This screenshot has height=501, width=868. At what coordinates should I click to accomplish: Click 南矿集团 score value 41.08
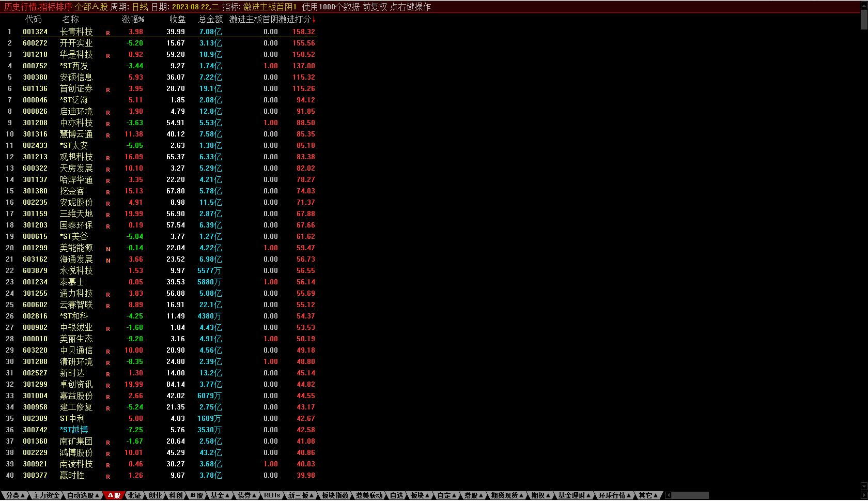pyautogui.click(x=306, y=441)
